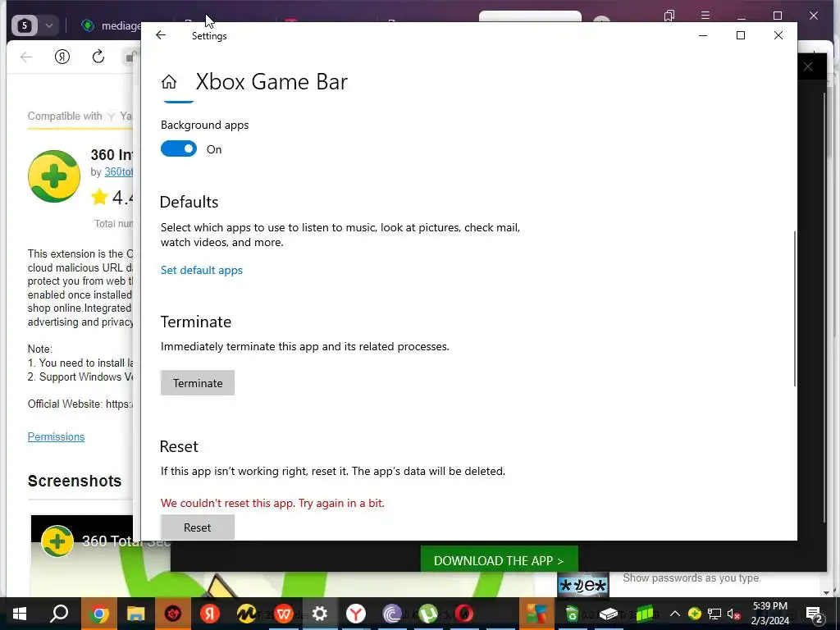Open the browser hamburger menu
The height and width of the screenshot is (630, 840).
(705, 16)
